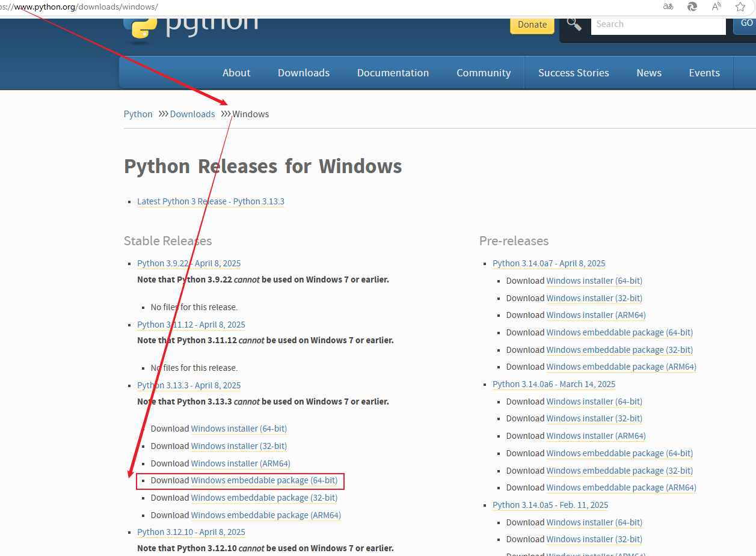Download 3.14.0a6 Windows installer (ARM64)

click(x=596, y=436)
